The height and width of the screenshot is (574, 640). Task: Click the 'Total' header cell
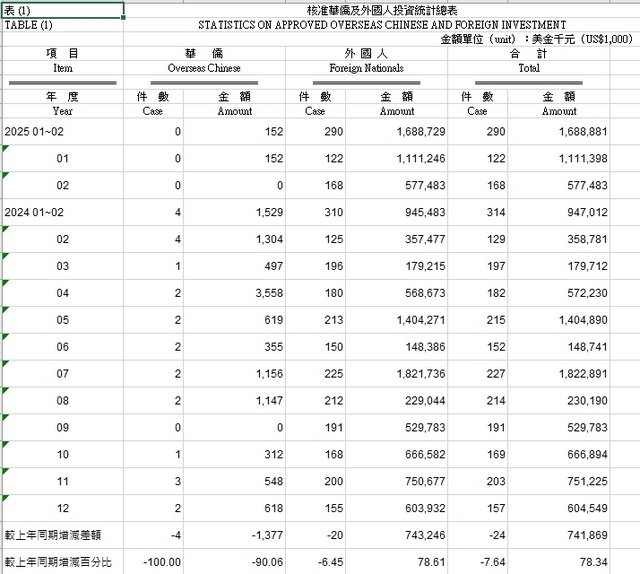click(529, 68)
